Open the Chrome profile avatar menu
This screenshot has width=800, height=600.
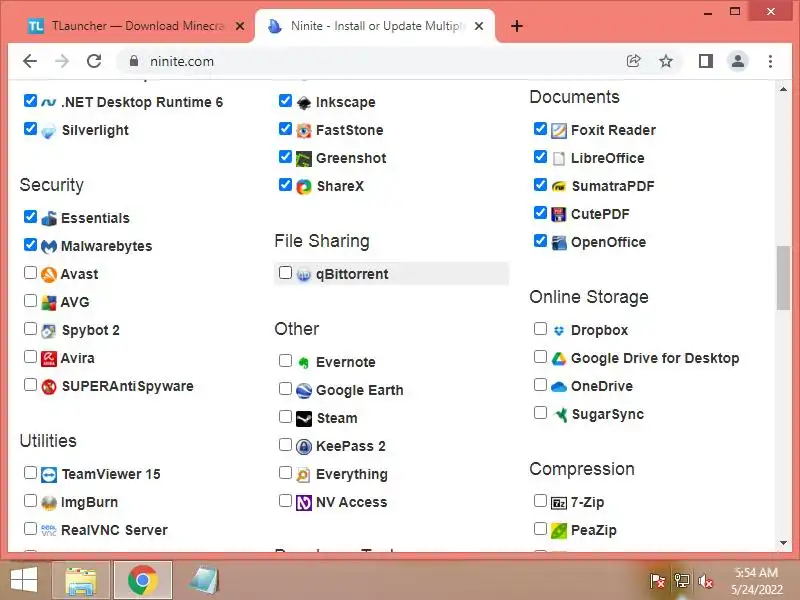[738, 61]
